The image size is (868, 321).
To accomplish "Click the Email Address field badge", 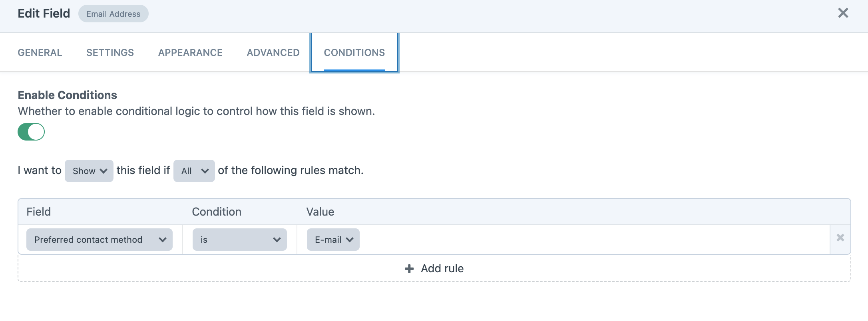I will coord(113,13).
